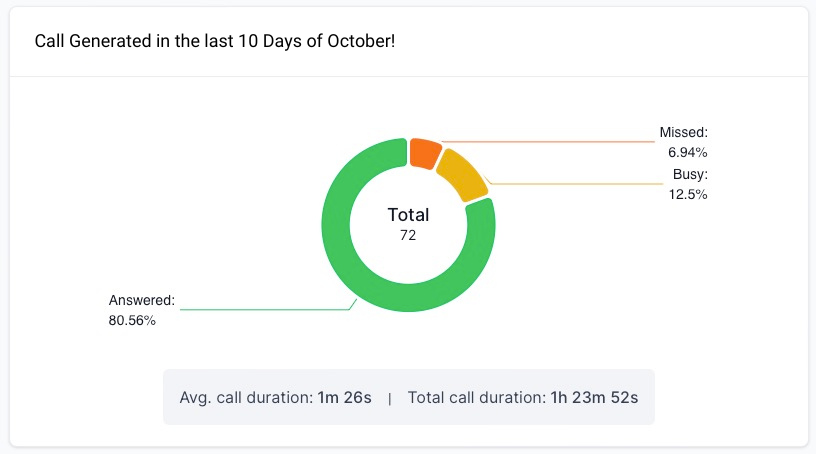Click the orange Missed donut segment

tap(424, 153)
